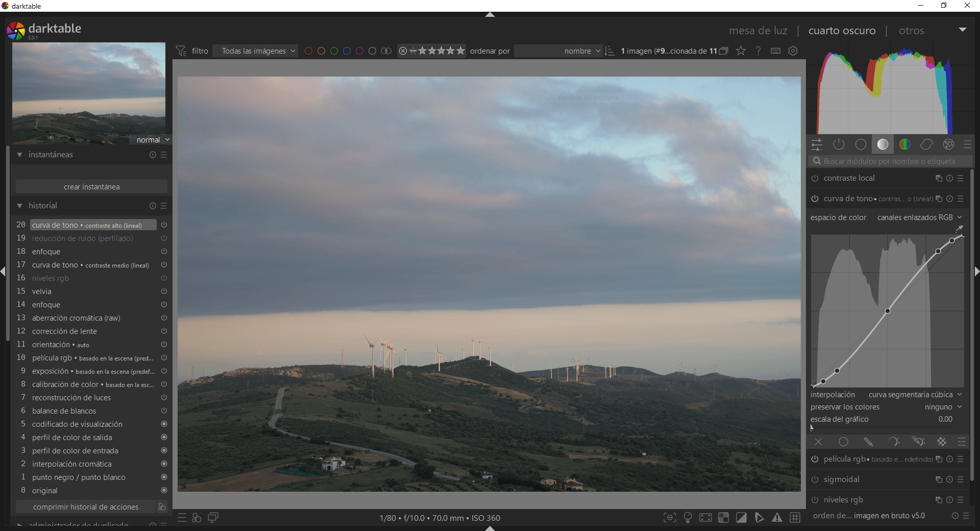The height and width of the screenshot is (531, 980).
Task: Toggle the contraste local module power
Action: point(815,178)
